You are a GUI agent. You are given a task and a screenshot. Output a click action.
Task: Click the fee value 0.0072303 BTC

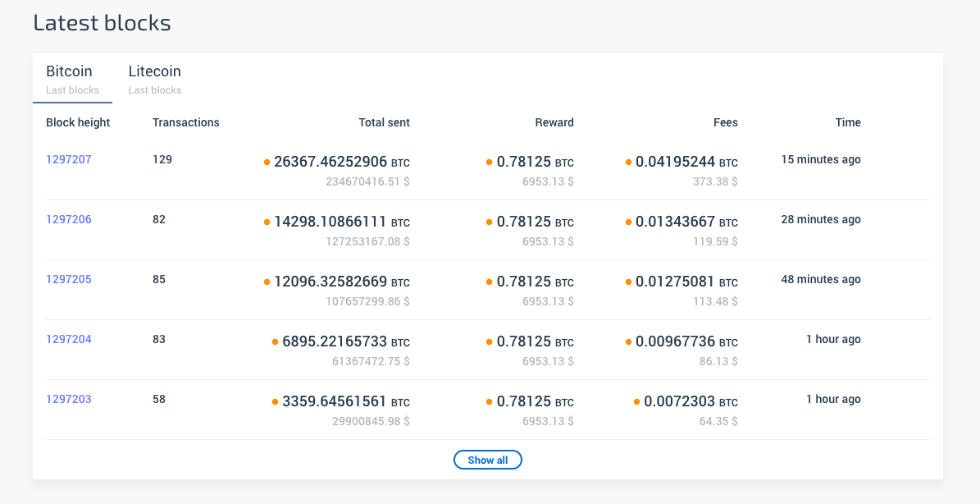click(x=691, y=402)
